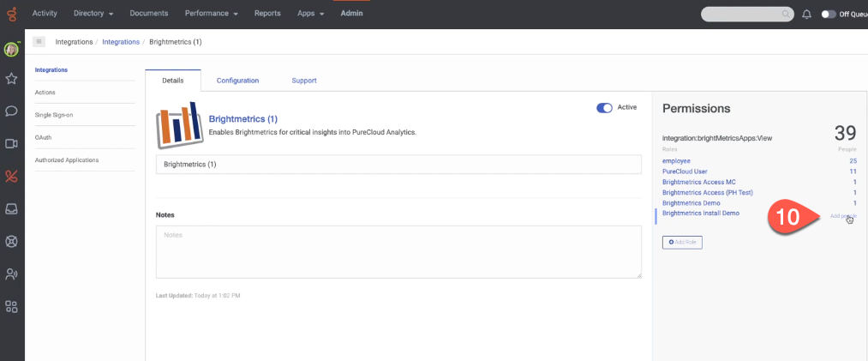Open the Brightmetrics Install Demo role
The height and width of the screenshot is (361, 868).
click(x=701, y=214)
